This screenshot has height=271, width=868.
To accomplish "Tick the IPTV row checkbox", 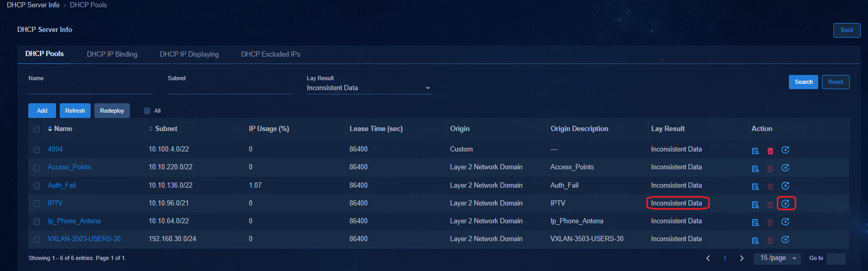I will pyautogui.click(x=37, y=203).
